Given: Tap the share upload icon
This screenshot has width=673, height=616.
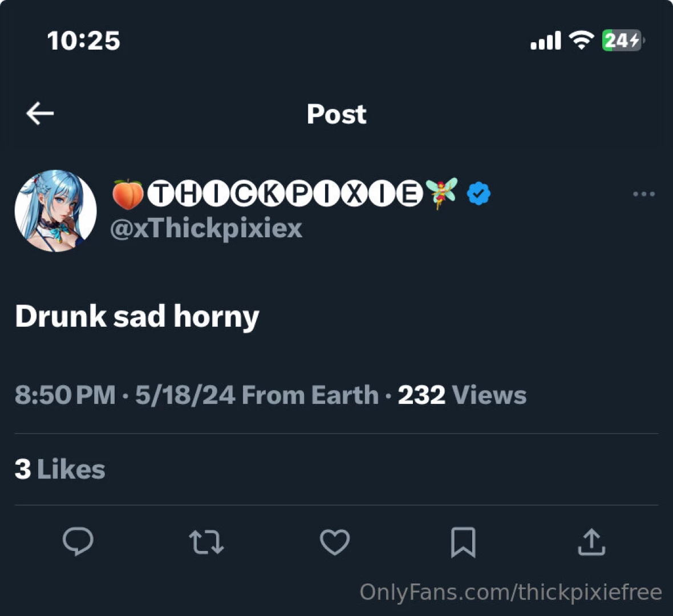Looking at the screenshot, I should (591, 542).
